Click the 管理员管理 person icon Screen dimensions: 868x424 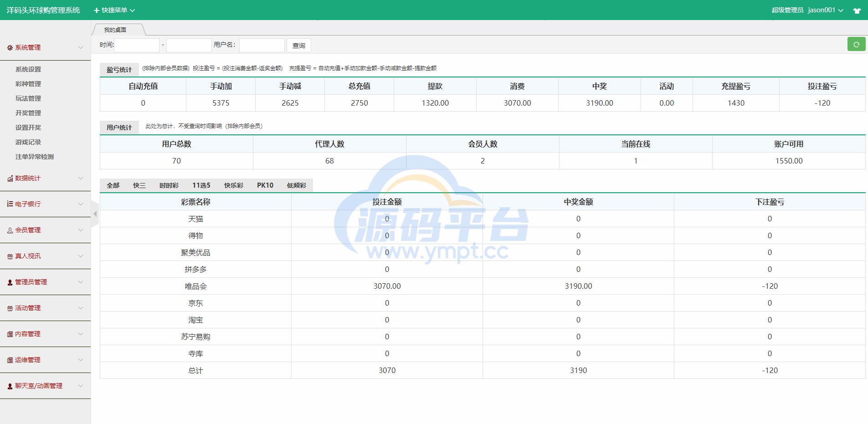(10, 282)
